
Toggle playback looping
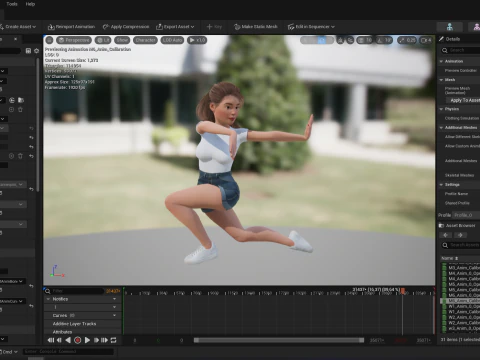pos(113,340)
